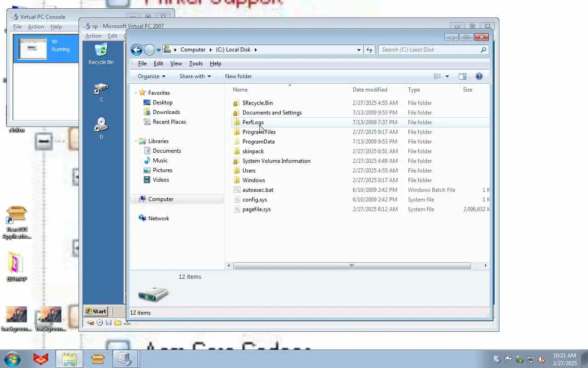Select the Music library
This screenshot has height=368, width=588.
160,161
